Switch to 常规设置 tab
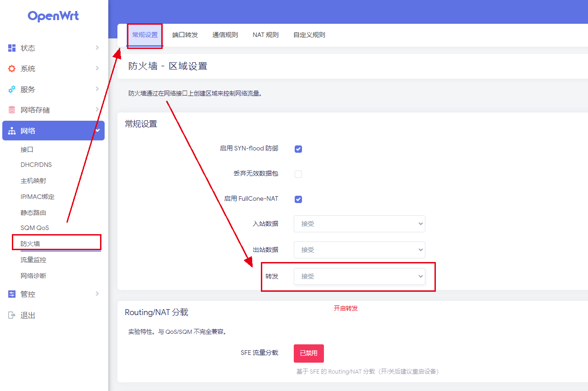588x391 pixels. tap(145, 35)
